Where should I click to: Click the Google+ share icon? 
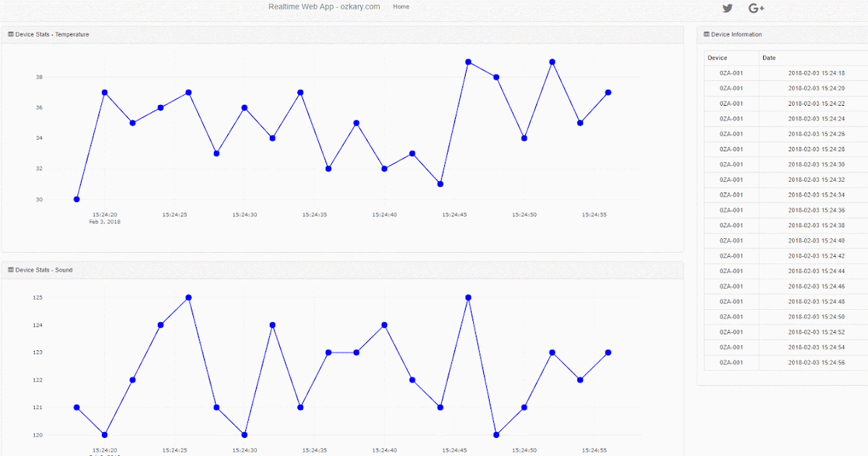(757, 8)
